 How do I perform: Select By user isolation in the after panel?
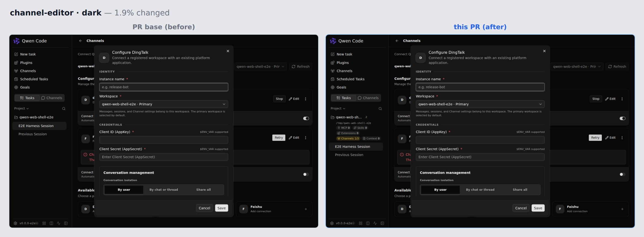click(440, 190)
